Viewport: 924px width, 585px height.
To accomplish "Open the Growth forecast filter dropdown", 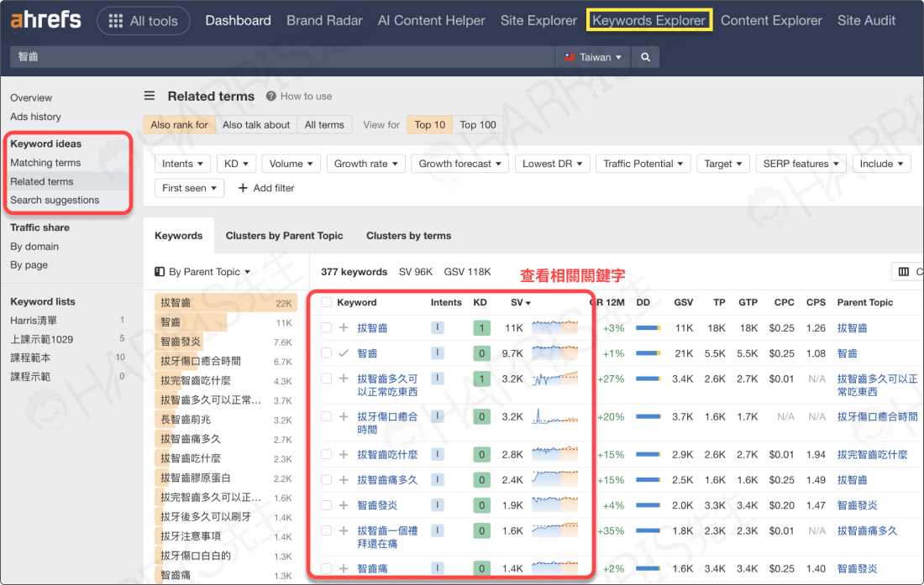I will point(460,164).
